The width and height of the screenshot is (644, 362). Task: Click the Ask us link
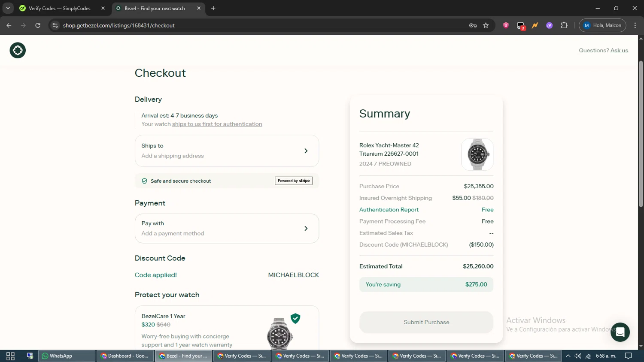coord(619,50)
